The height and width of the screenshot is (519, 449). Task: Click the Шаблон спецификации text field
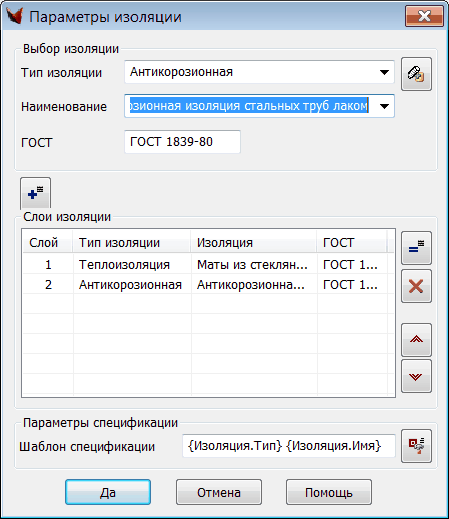click(x=289, y=446)
